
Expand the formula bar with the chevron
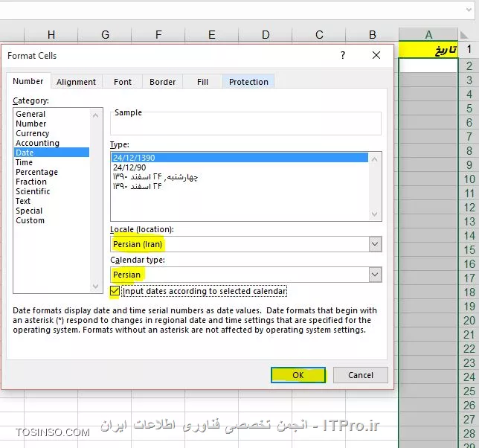(x=469, y=10)
